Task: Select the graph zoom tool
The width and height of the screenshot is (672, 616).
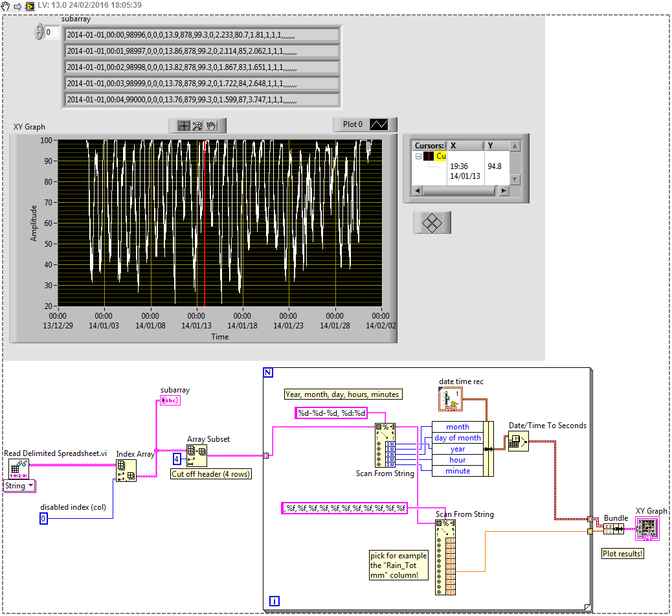Action: click(197, 126)
